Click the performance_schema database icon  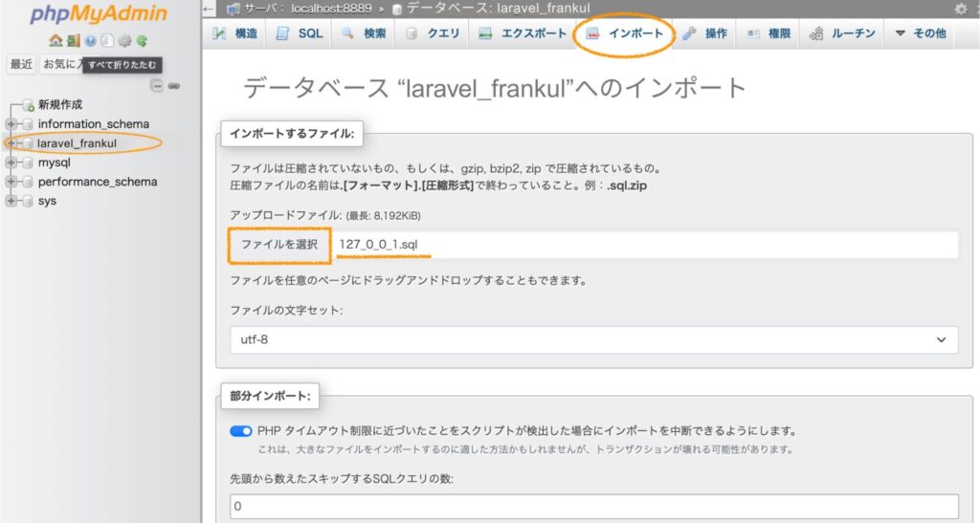tap(28, 183)
